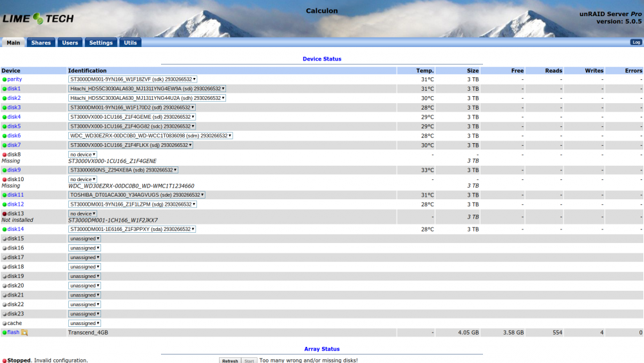Click the disabled Start button
644x363 pixels.
click(x=249, y=360)
